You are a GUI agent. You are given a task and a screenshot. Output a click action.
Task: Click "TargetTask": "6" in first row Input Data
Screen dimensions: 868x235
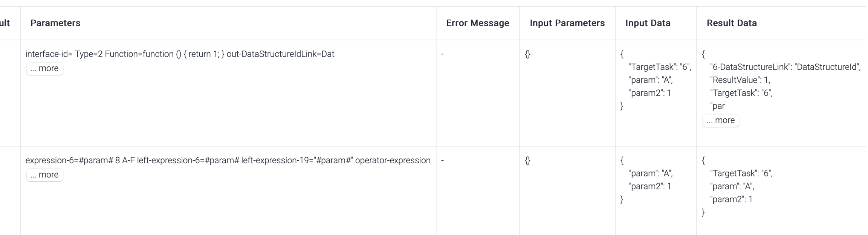(660, 67)
